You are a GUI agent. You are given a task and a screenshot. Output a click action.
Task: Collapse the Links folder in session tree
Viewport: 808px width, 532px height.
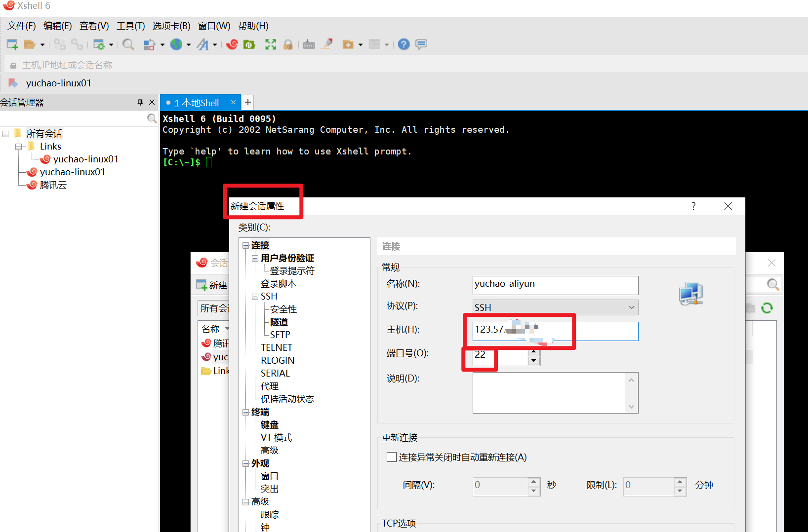click(x=19, y=147)
